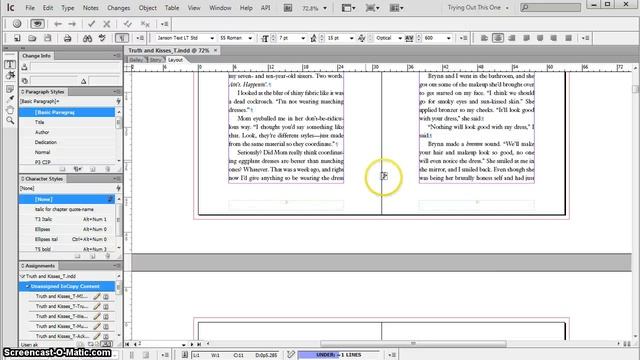Open the screen mode button in application bar

371,8
